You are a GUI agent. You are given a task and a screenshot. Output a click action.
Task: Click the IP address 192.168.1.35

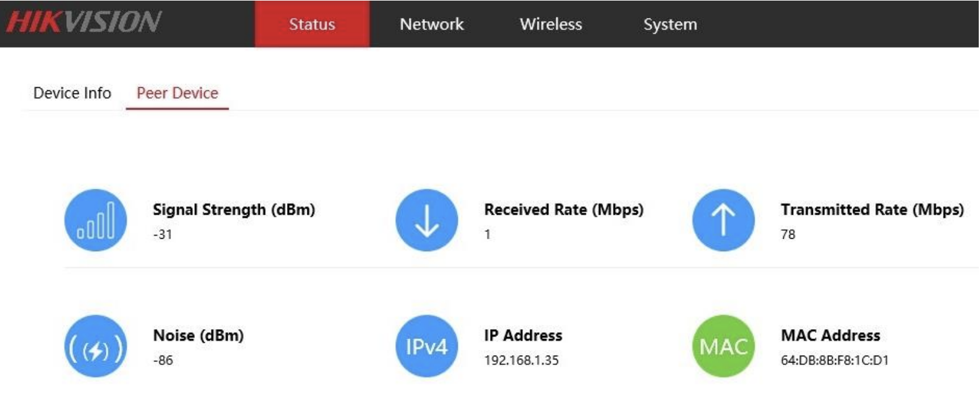522,360
